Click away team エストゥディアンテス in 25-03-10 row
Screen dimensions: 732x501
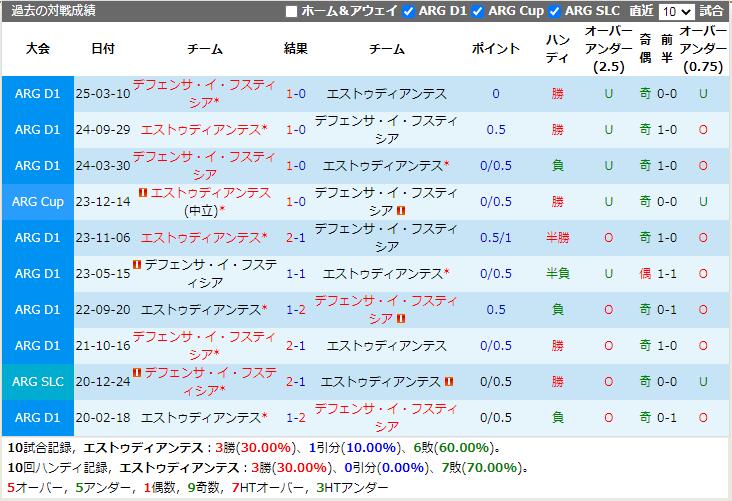[387, 94]
